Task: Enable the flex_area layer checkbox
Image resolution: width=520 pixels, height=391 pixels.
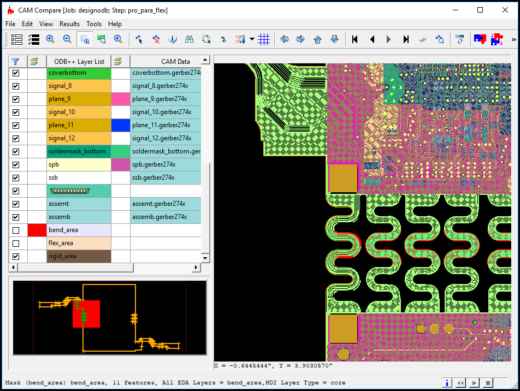Action: click(x=16, y=243)
